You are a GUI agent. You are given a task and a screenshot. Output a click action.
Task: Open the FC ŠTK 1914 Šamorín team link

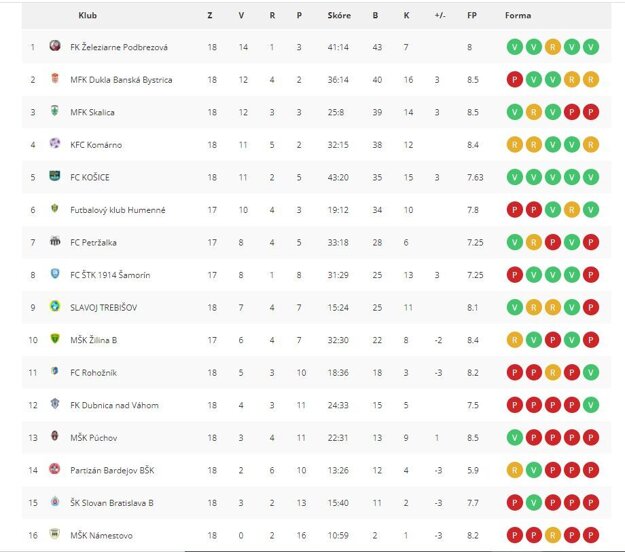[110, 275]
